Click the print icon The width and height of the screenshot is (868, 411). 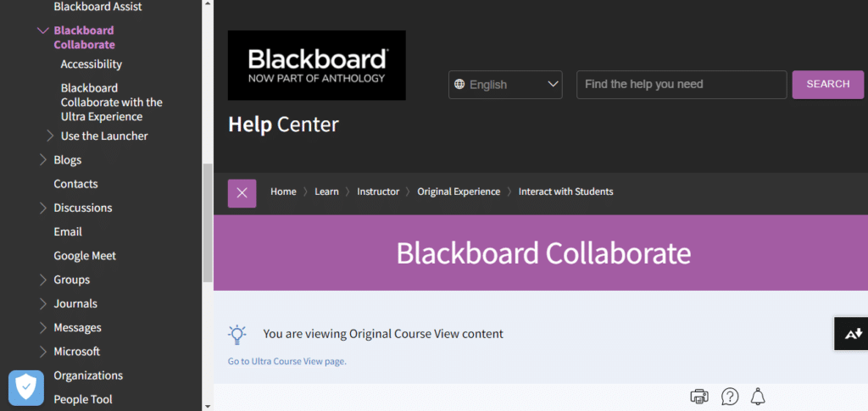(699, 397)
